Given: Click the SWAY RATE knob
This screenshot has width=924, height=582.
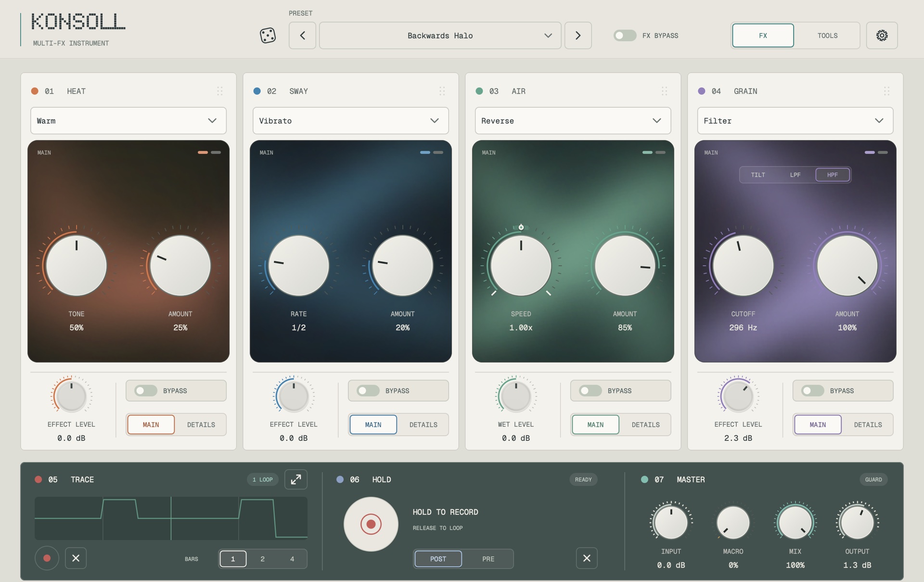Looking at the screenshot, I should click(x=298, y=265).
